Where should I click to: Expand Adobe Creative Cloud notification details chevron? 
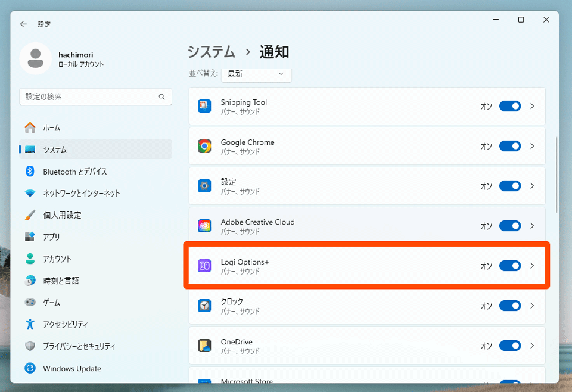pyautogui.click(x=532, y=226)
